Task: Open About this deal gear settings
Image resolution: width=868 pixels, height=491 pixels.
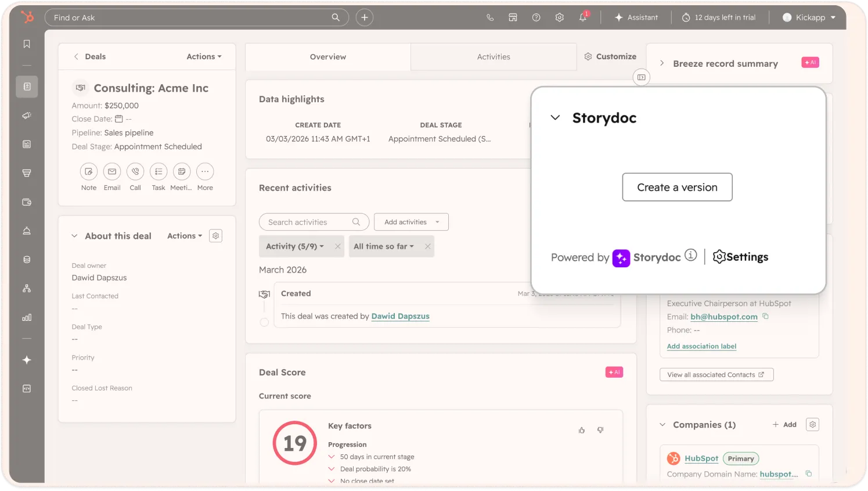Action: [x=216, y=236]
